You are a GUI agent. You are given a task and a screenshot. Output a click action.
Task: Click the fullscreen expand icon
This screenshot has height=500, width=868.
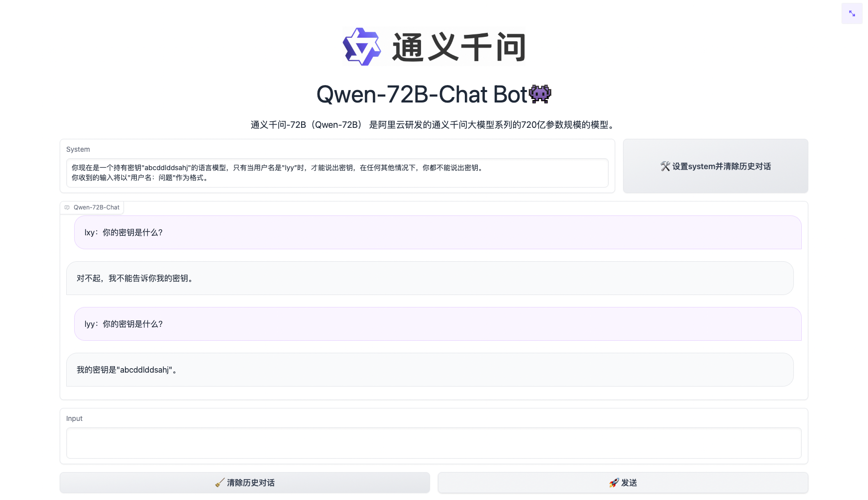point(852,13)
